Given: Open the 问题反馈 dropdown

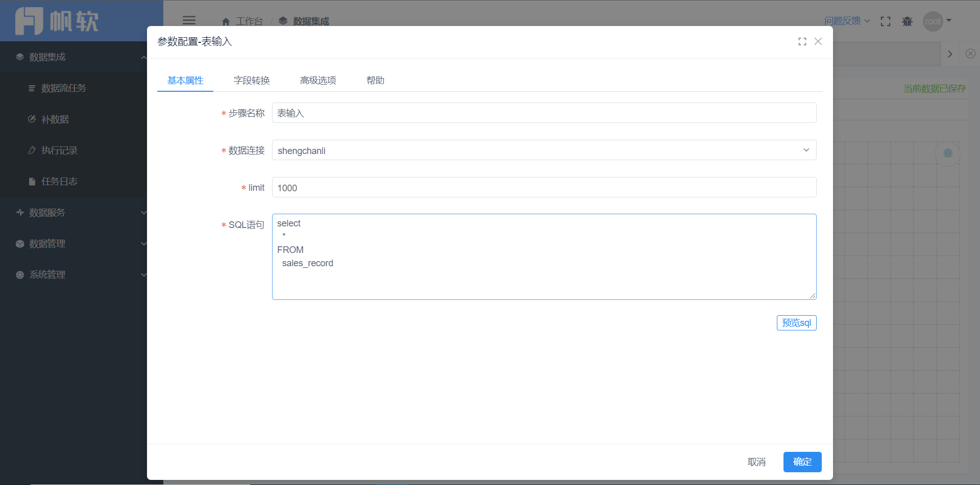Looking at the screenshot, I should click(x=847, y=21).
